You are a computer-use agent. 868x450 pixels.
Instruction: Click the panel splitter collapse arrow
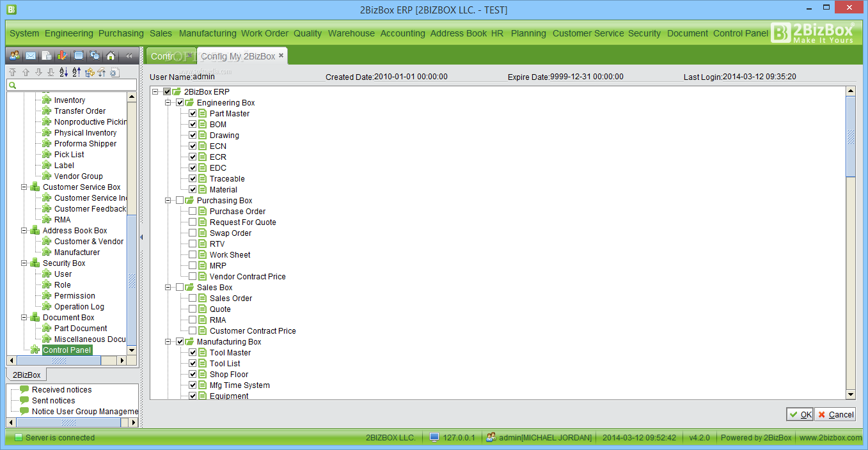pyautogui.click(x=141, y=237)
